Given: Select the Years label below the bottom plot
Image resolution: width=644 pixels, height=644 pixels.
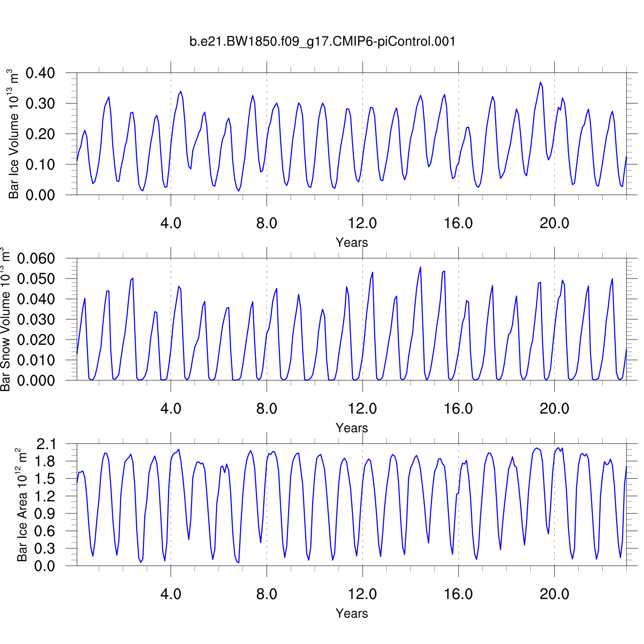Looking at the screenshot, I should (x=352, y=614).
